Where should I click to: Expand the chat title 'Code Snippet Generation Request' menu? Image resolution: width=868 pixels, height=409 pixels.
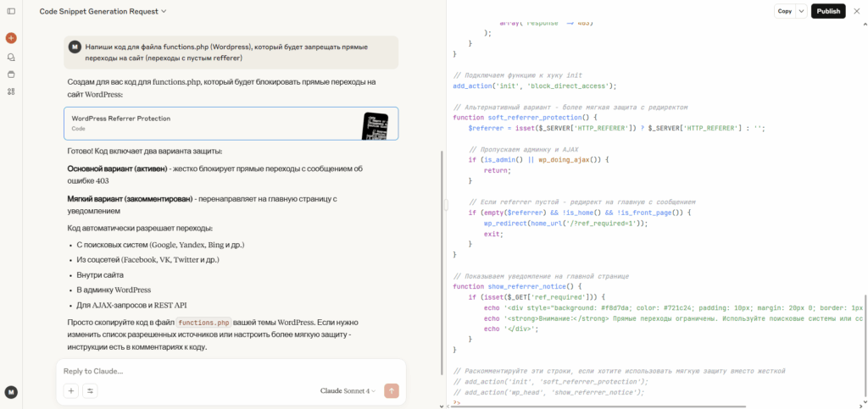tap(103, 11)
